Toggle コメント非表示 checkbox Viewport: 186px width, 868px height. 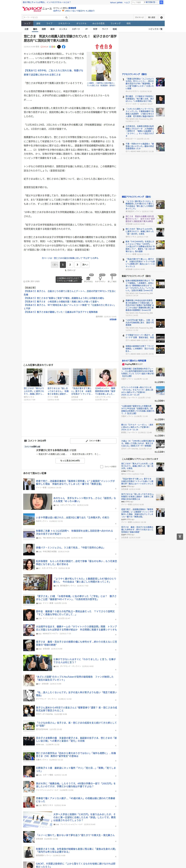tap(102, 467)
